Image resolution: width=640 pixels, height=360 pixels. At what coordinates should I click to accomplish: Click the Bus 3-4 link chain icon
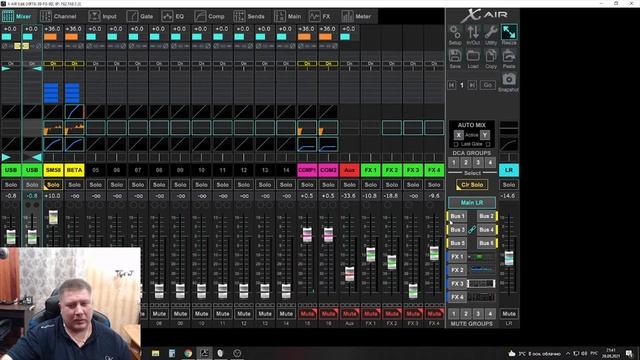coord(472,230)
